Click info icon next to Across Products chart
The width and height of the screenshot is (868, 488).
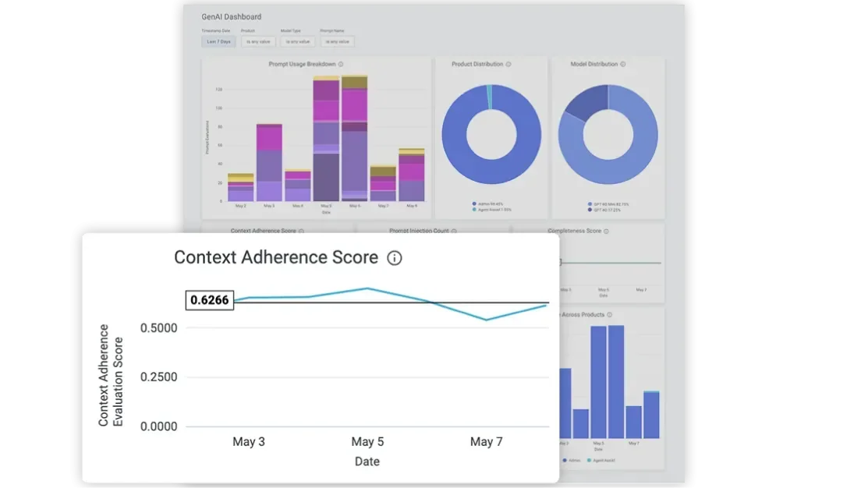609,315
